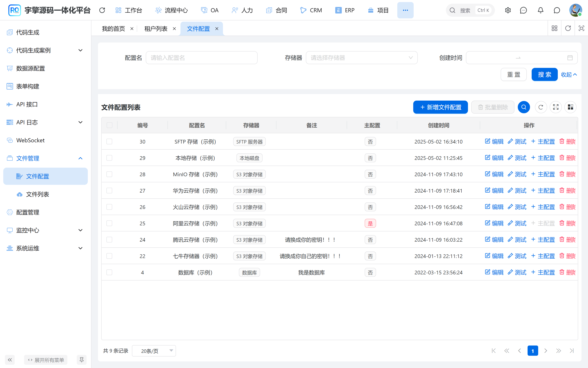Collapse the sidebar with the double arrow
The width and height of the screenshot is (588, 368).
10,360
